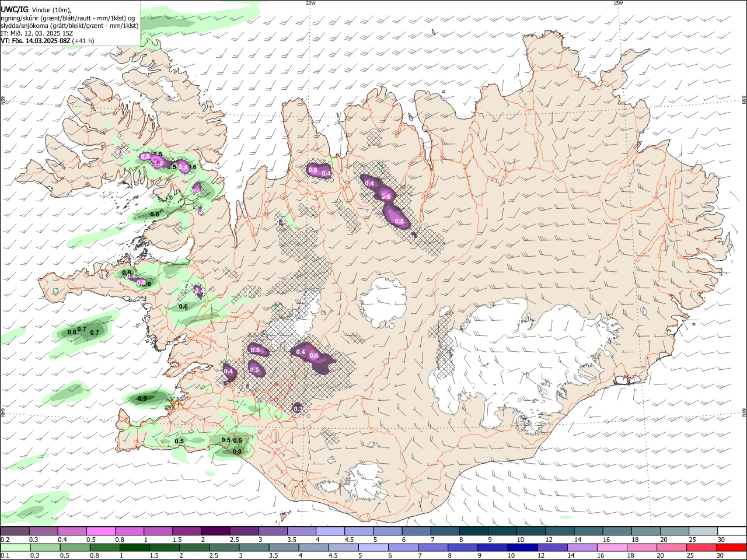This screenshot has width=747, height=560.
Task: Pick the rain legend swatch between 12 and 14
Action: pyautogui.click(x=551, y=547)
